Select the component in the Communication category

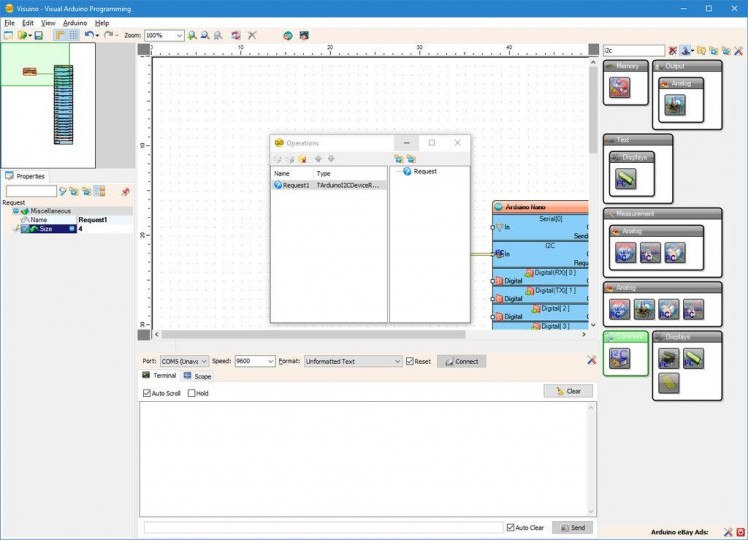620,360
